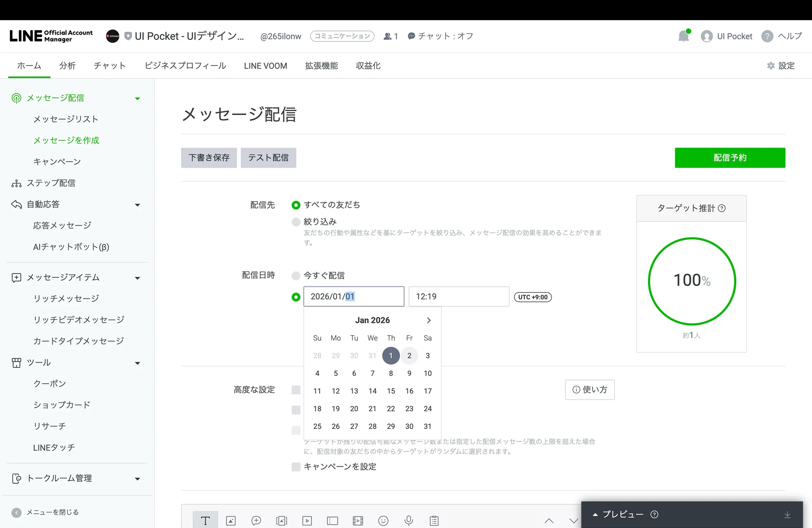Image resolution: width=812 pixels, height=528 pixels.
Task: Collapse the ツール sidebar section
Action: click(x=138, y=363)
